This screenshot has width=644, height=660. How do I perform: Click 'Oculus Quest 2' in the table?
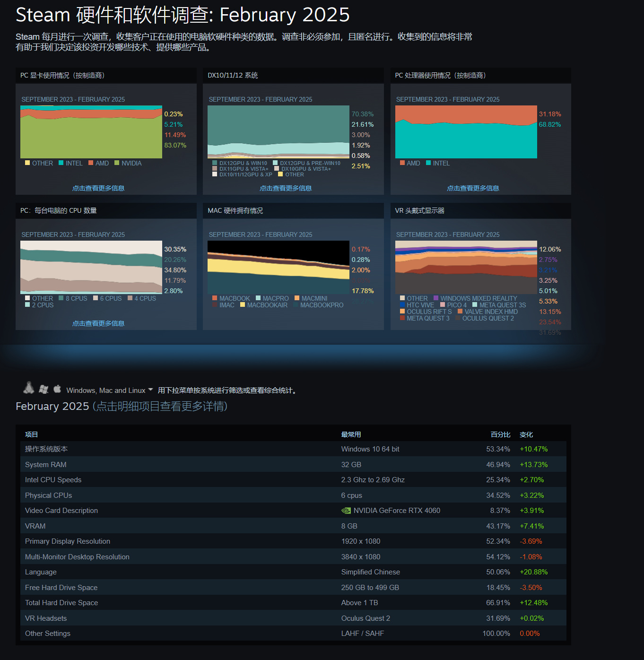pos(366,618)
